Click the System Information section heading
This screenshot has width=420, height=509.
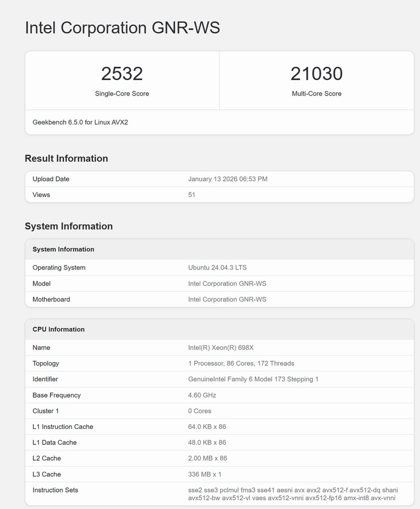pos(68,226)
